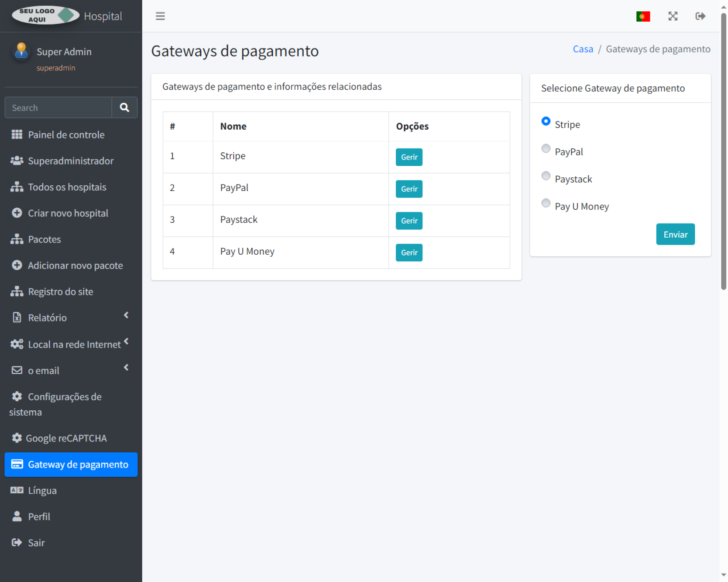Click the search magnifier icon button
This screenshot has height=582, width=728.
pos(124,108)
